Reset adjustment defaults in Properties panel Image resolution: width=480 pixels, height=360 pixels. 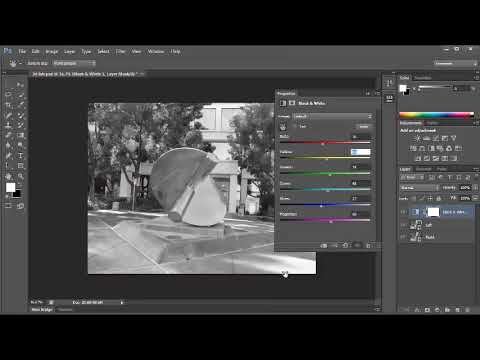346,246
